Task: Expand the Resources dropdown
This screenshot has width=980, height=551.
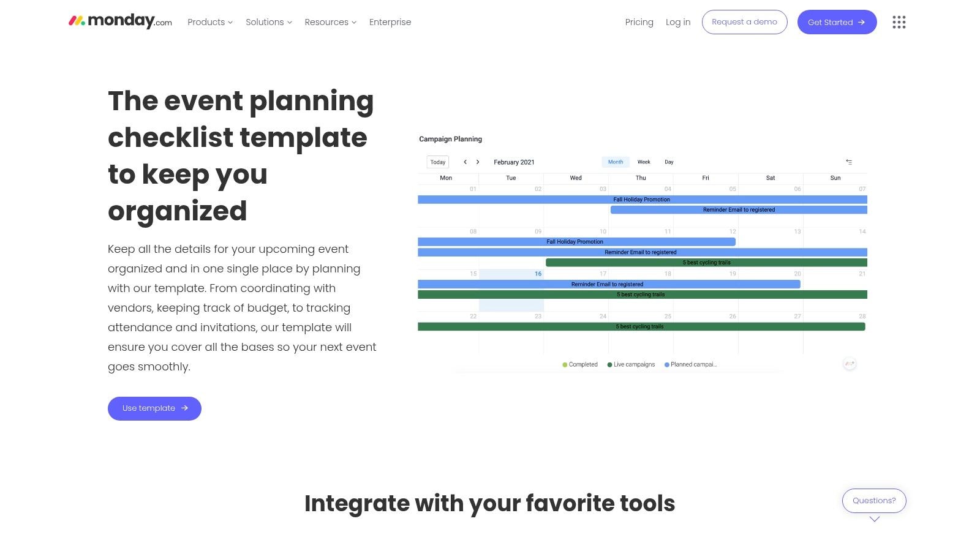Action: tap(330, 22)
